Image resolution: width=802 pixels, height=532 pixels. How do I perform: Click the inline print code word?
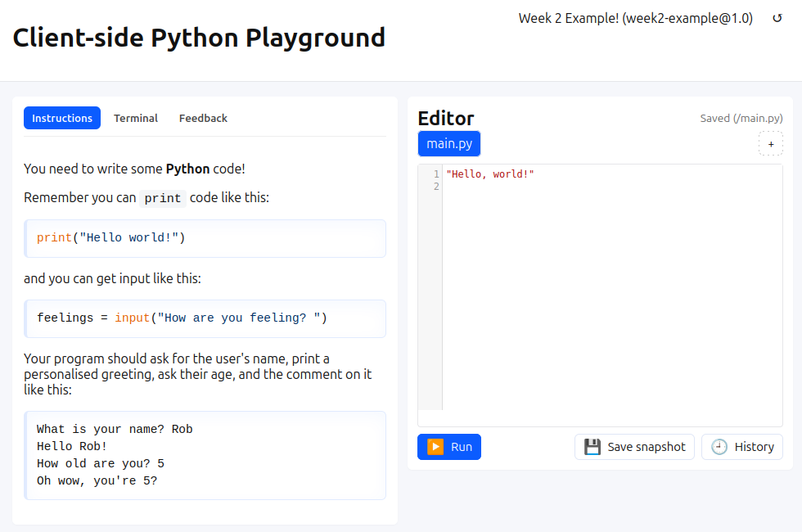[x=163, y=198]
